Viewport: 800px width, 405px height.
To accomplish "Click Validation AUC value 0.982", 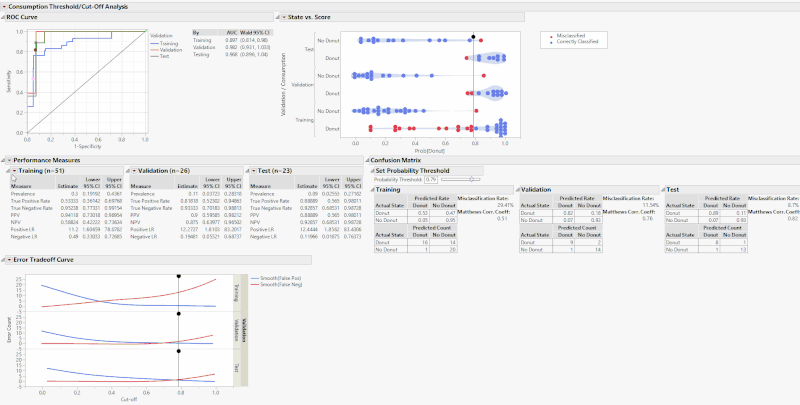I will 232,47.
